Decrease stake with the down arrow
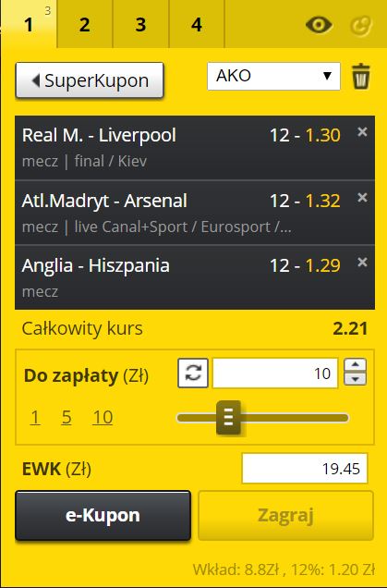 click(x=356, y=379)
